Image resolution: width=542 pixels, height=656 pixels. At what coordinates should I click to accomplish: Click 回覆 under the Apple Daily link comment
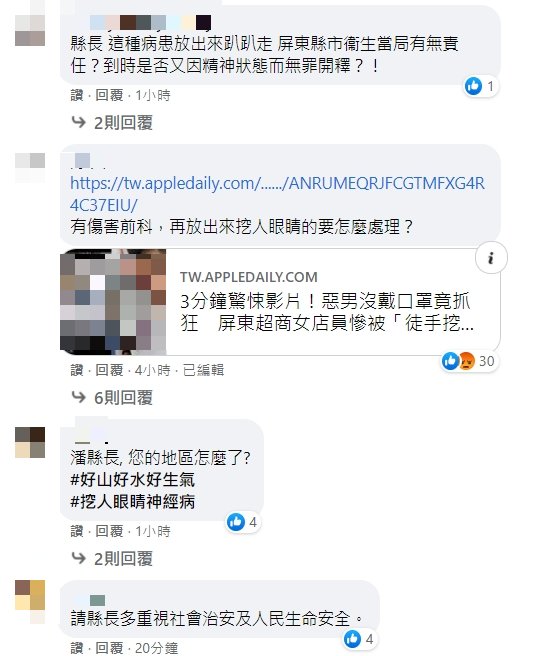point(109,370)
